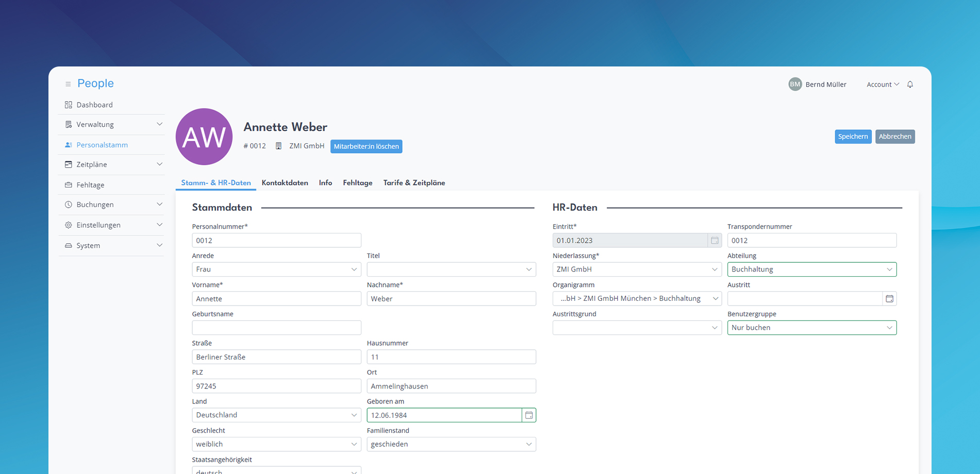Open the navigation hamburger menu
This screenshot has height=474, width=980.
(68, 83)
